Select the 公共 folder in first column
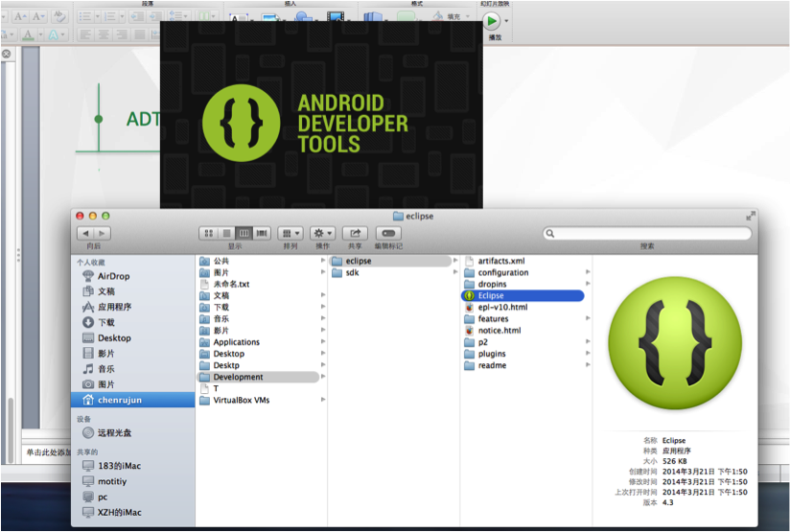The height and width of the screenshot is (532, 790). pos(214,261)
